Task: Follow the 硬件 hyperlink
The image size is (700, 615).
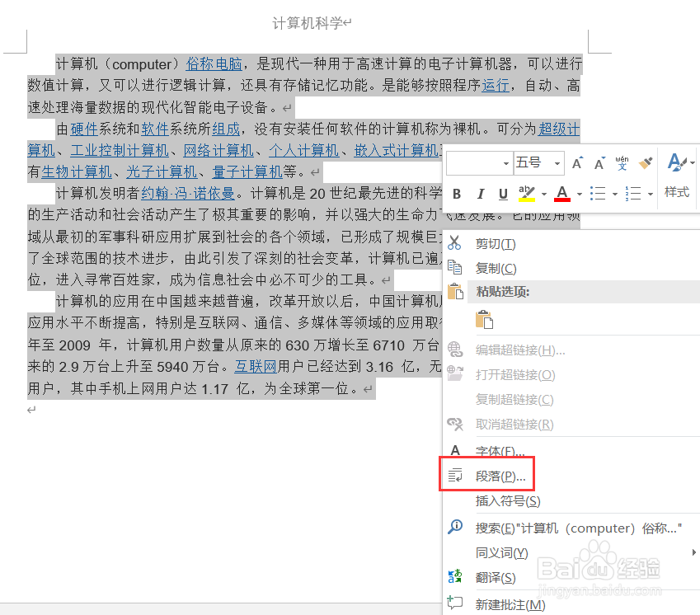Action: (84, 129)
